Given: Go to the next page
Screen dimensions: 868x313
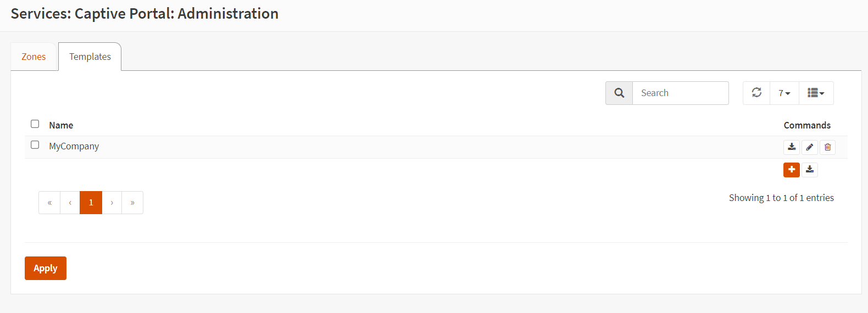Looking at the screenshot, I should click(x=112, y=203).
